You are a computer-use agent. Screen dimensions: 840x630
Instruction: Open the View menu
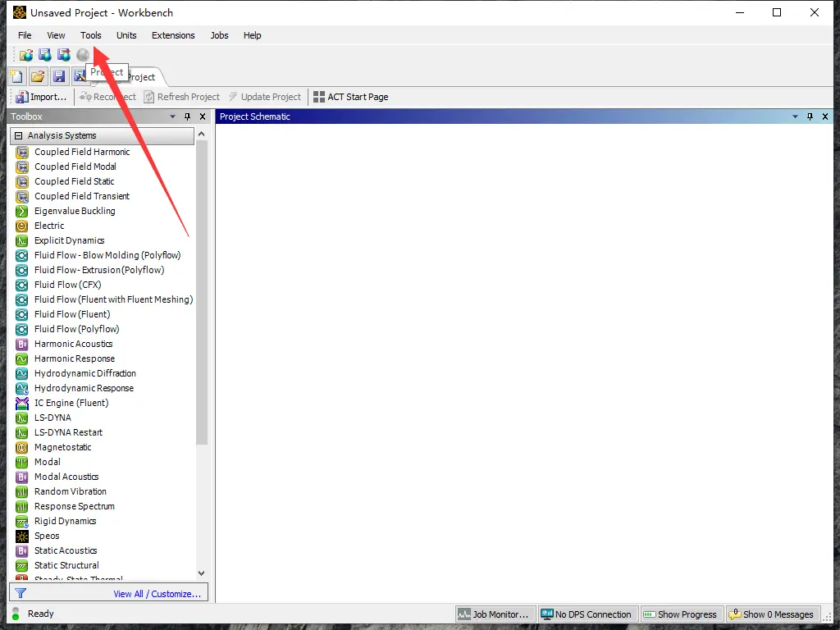point(56,35)
